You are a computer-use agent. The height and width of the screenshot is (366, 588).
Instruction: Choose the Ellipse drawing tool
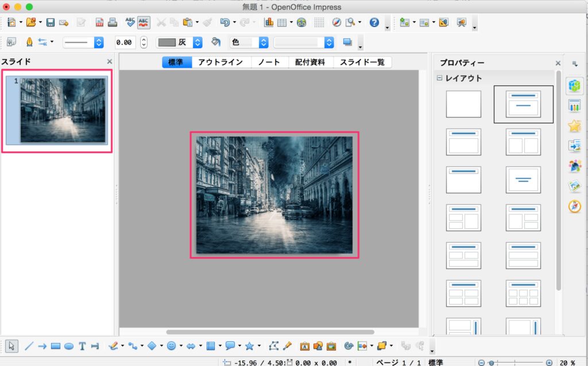68,346
